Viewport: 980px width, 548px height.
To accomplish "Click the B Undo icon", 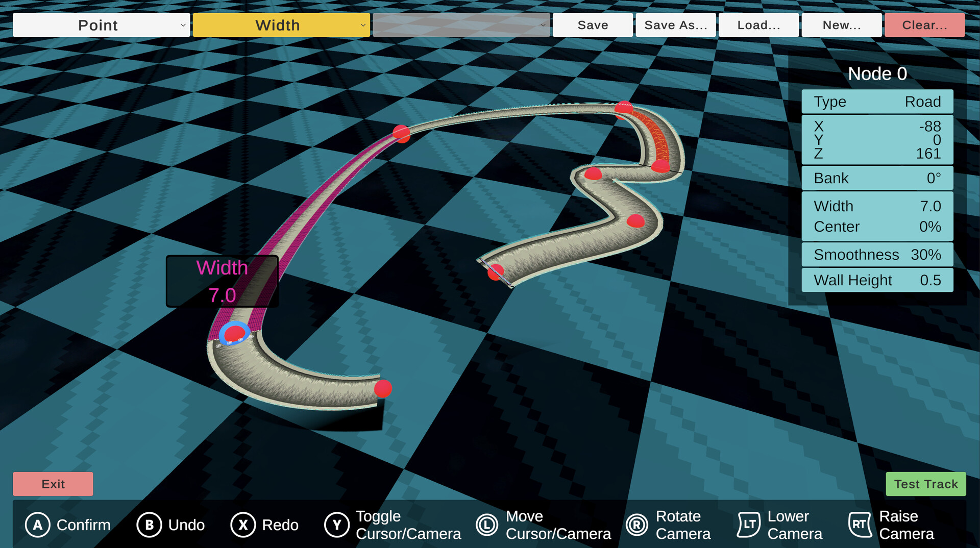I will 149,525.
